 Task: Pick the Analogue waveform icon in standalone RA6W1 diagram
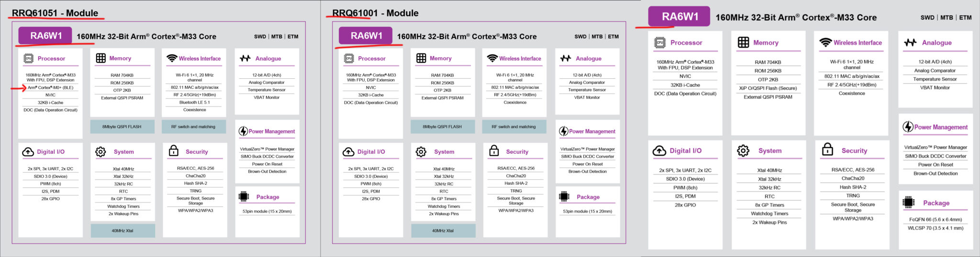tap(910, 43)
